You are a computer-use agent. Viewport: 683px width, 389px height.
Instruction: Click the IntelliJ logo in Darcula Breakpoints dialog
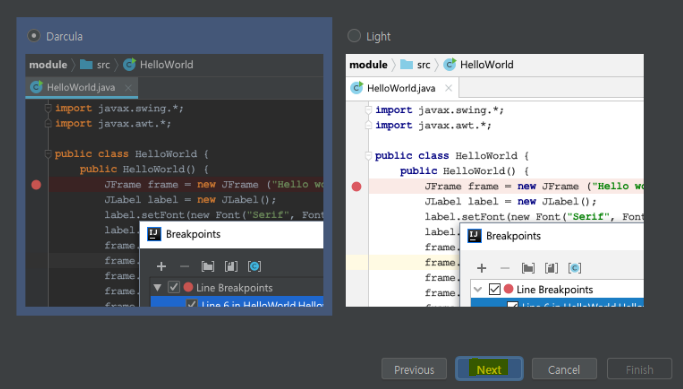(154, 234)
